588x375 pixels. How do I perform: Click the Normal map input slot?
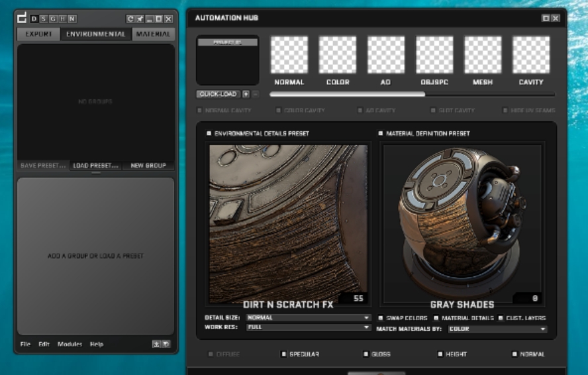(289, 55)
